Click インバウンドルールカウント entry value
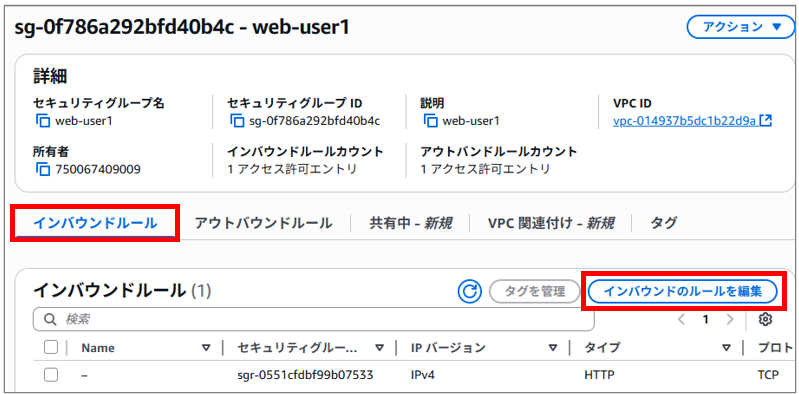Screen dimensions: 799x394 point(292,169)
